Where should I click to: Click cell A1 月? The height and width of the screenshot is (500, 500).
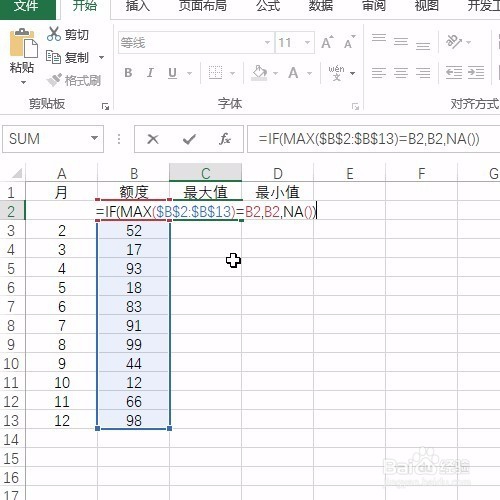pos(62,192)
